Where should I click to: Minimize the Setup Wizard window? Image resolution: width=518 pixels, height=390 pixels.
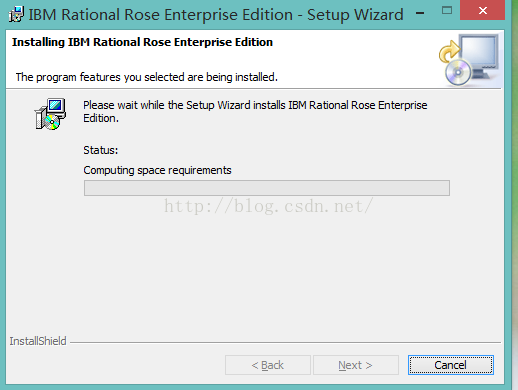[420, 13]
